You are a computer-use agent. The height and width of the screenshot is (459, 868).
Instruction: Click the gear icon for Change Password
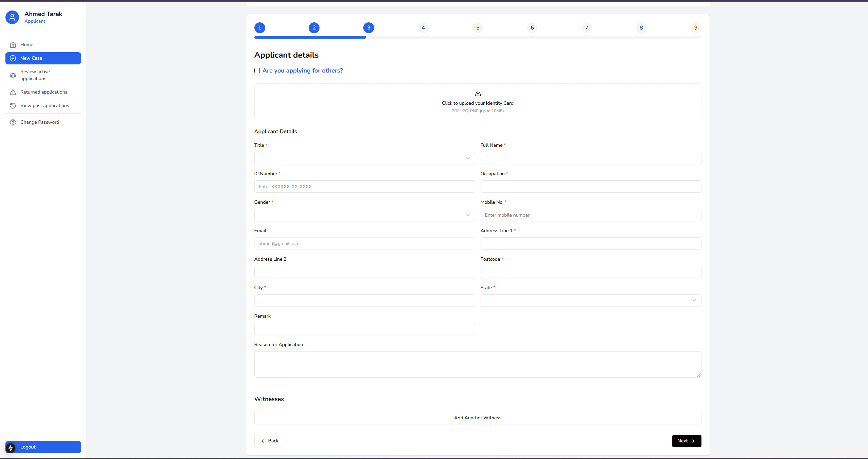pyautogui.click(x=13, y=122)
